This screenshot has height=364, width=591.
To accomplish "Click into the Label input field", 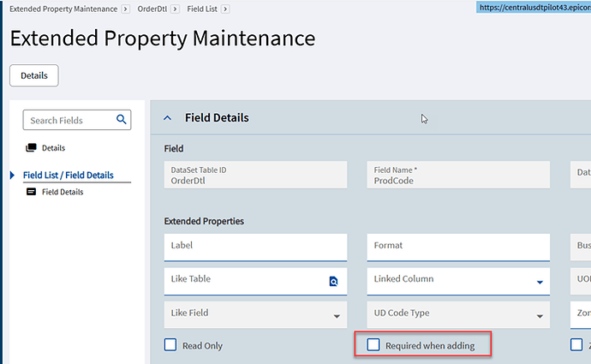I will point(254,246).
